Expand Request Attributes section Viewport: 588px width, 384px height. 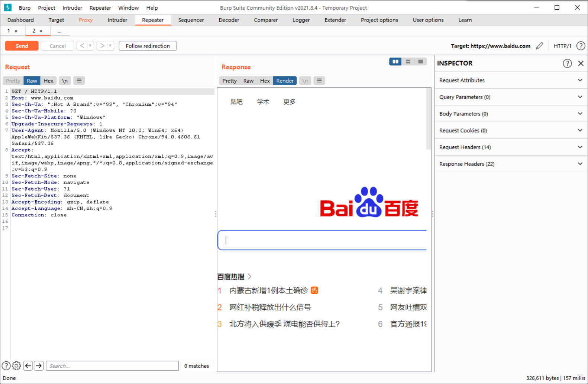[x=511, y=80]
